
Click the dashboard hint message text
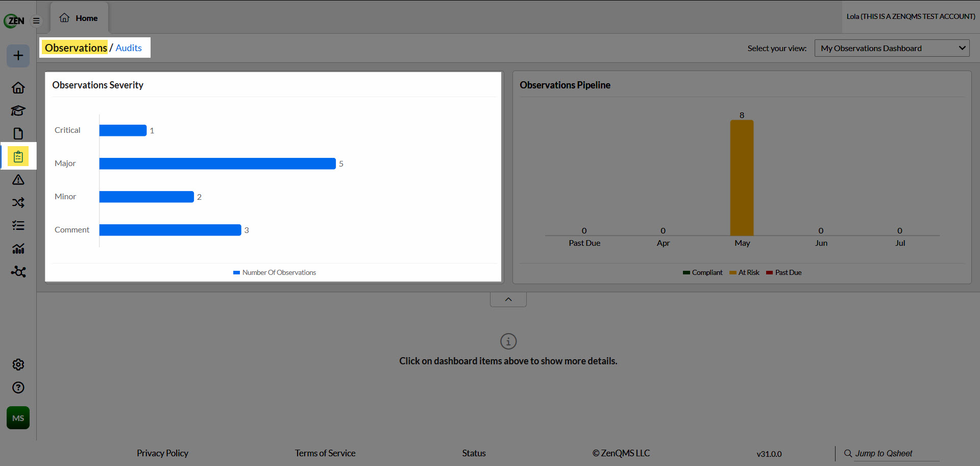click(508, 361)
